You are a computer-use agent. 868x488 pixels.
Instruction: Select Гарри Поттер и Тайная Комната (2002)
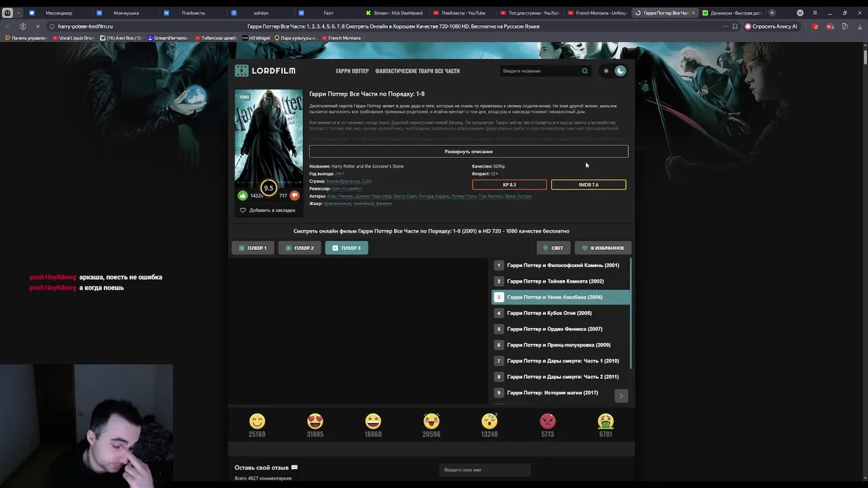point(561,281)
